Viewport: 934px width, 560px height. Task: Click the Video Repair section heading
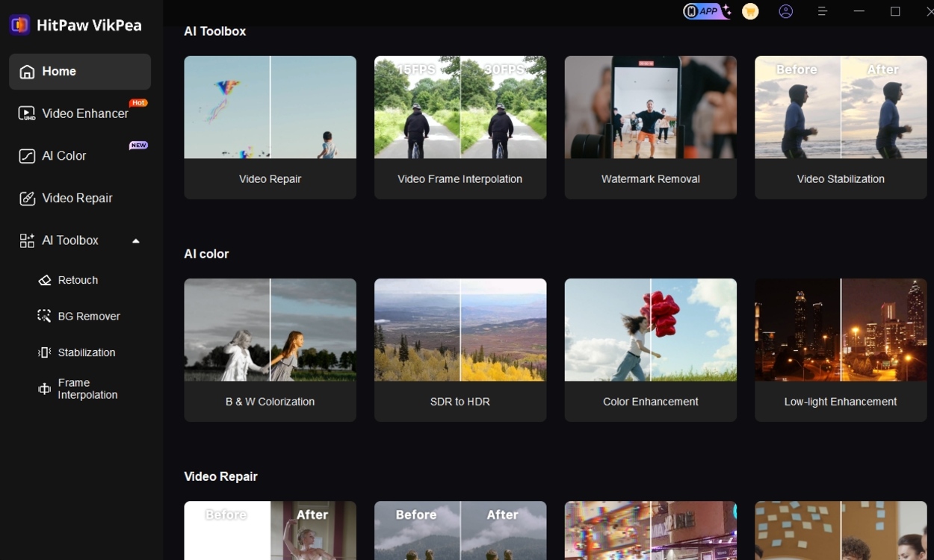tap(220, 476)
